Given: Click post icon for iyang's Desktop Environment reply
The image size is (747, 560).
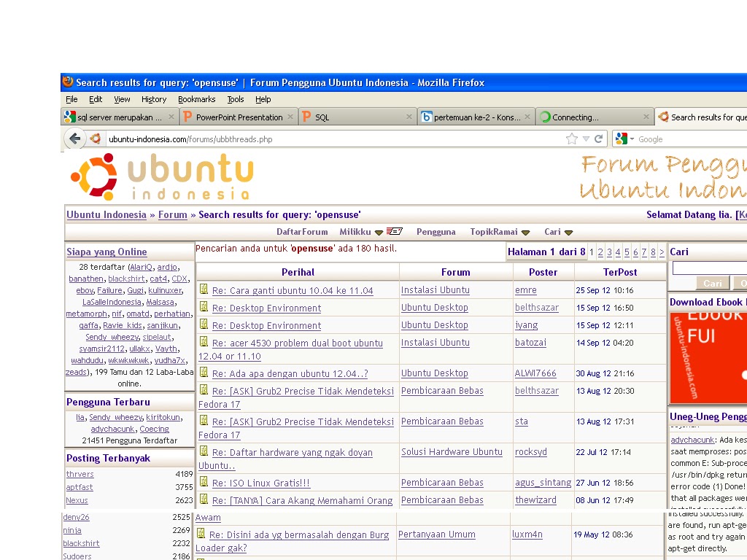Looking at the screenshot, I should pos(204,324).
